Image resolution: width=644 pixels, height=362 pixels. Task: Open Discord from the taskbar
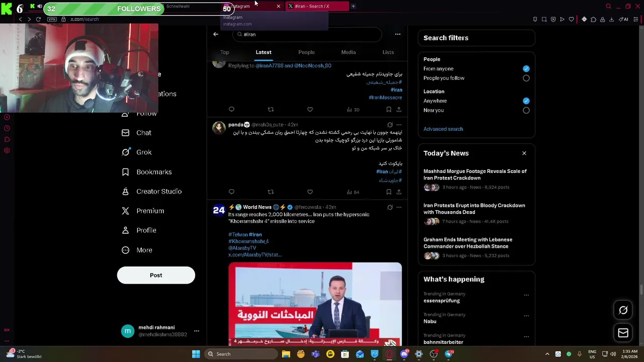[x=404, y=354]
